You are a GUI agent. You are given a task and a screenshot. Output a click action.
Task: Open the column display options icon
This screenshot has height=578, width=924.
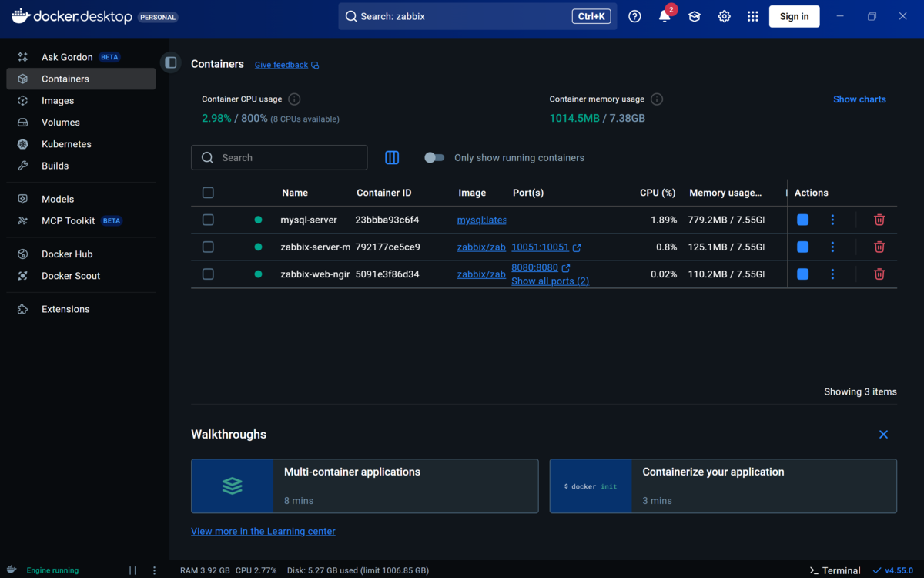392,157
